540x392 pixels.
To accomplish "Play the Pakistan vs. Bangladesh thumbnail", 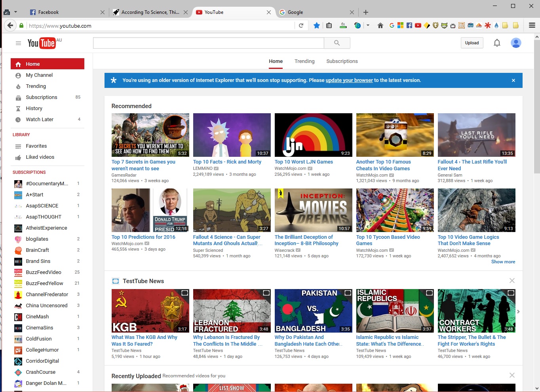I will coord(314,311).
